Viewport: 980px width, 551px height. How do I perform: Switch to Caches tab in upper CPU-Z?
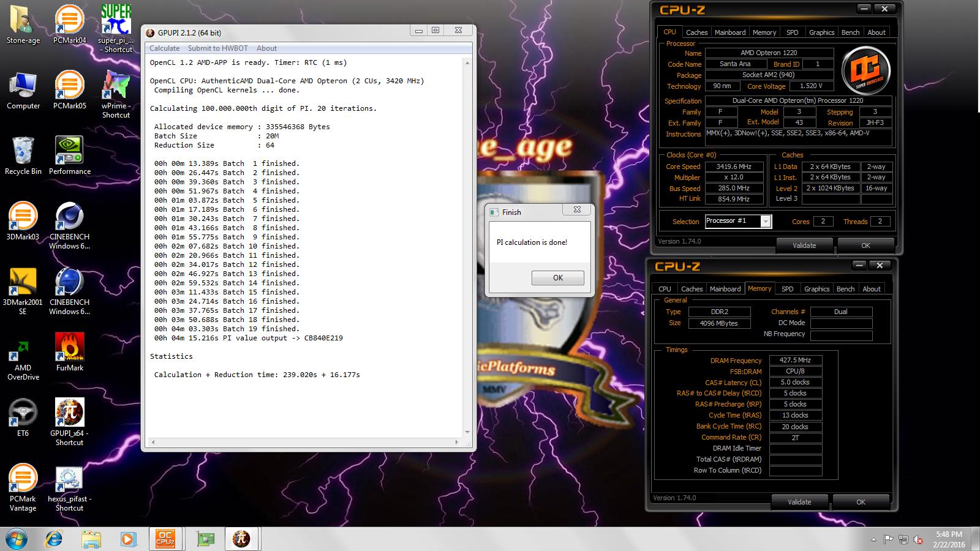[696, 32]
